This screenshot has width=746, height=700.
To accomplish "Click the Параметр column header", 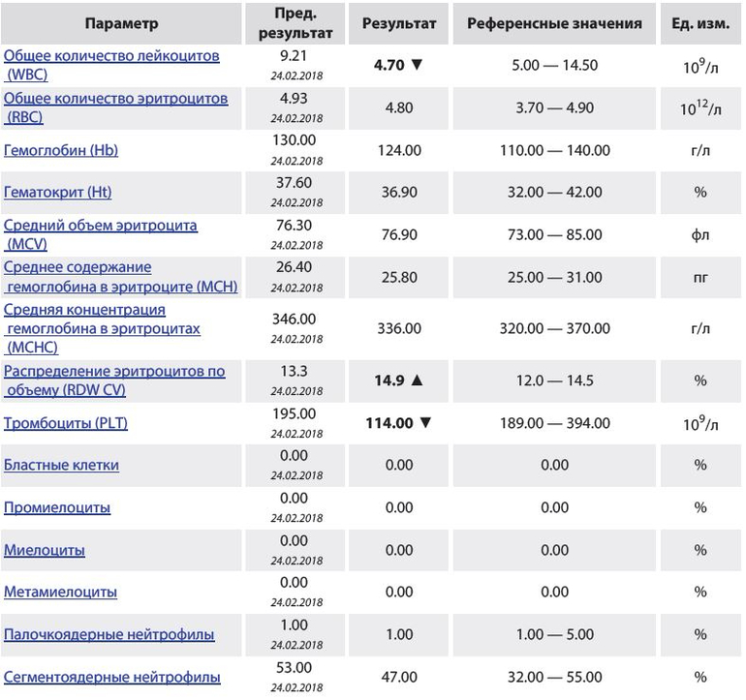I will [x=121, y=23].
